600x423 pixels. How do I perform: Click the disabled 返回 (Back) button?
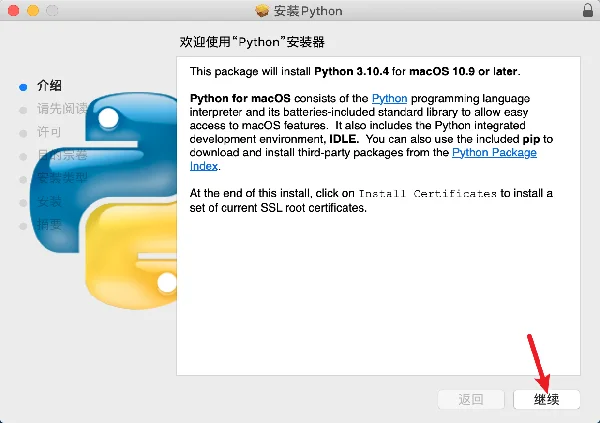[x=471, y=400]
